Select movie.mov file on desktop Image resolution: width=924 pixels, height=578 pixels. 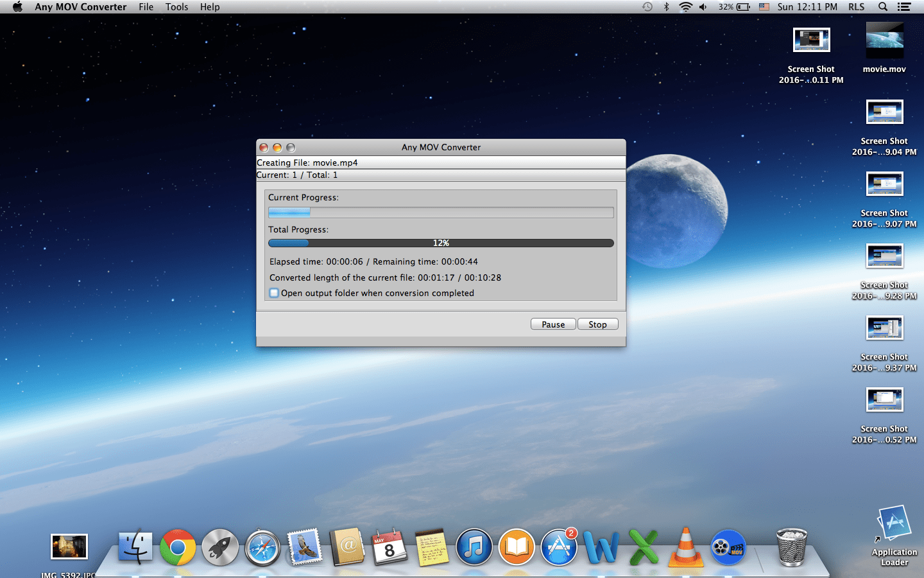click(x=884, y=48)
